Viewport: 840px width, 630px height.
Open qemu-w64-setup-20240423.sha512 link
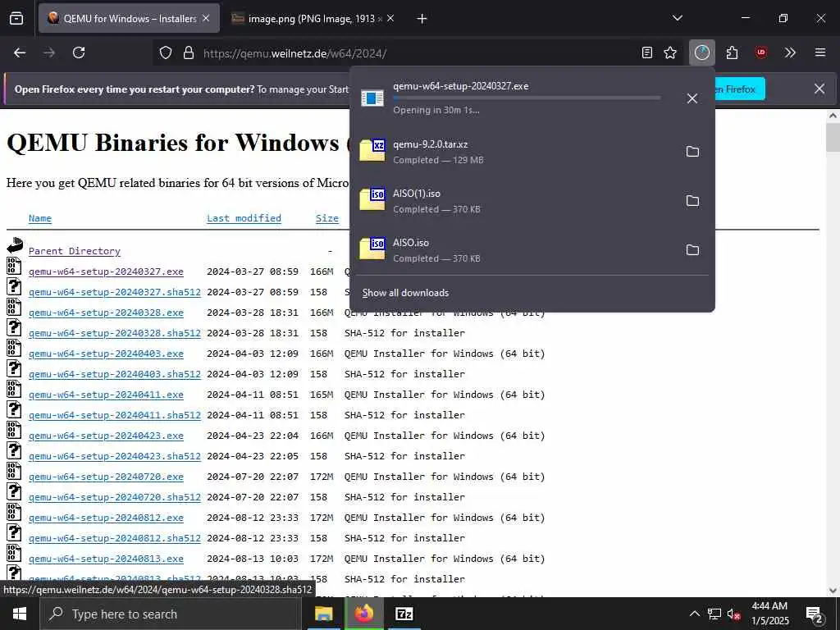115,456
